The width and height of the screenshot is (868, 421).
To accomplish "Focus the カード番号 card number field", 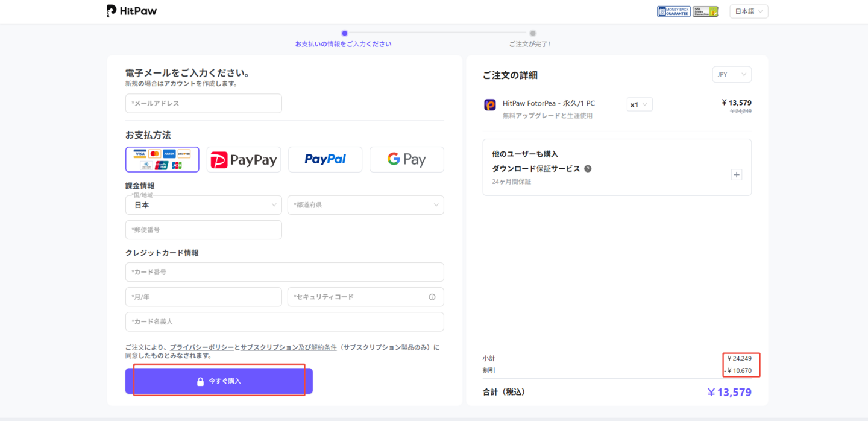I will click(285, 272).
